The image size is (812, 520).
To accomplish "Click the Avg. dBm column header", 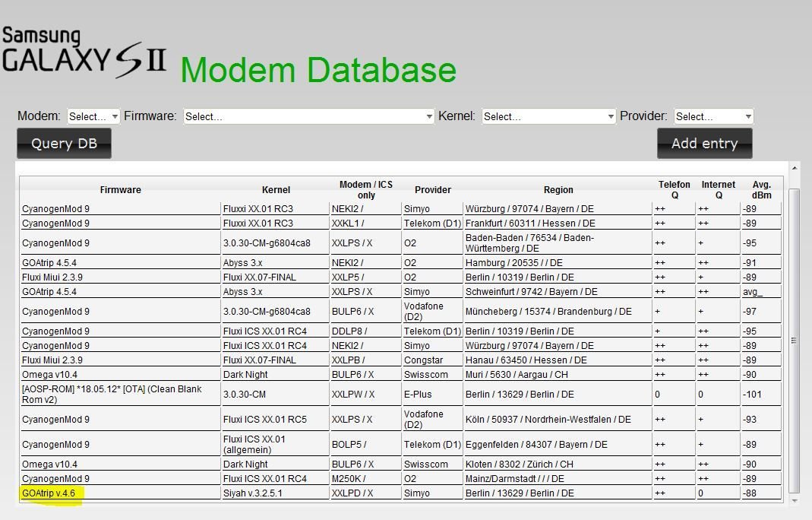I will (x=761, y=190).
